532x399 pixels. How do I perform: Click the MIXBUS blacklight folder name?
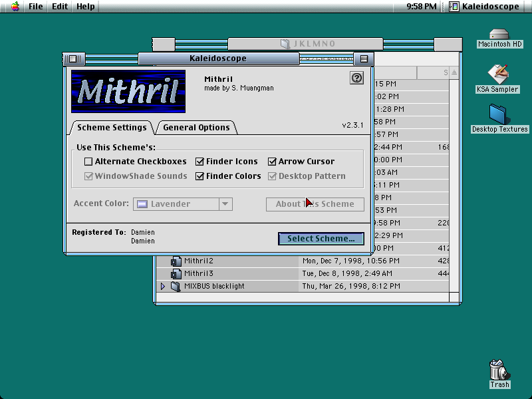pyautogui.click(x=214, y=286)
